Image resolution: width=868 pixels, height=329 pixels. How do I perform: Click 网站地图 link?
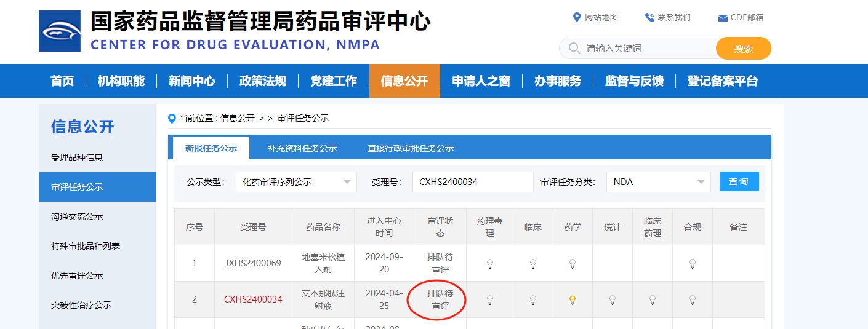tap(601, 17)
